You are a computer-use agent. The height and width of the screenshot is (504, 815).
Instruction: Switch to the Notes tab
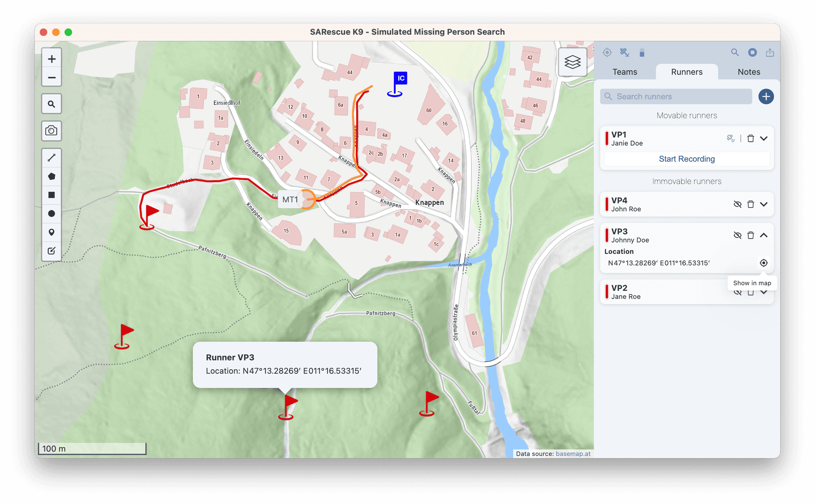(748, 72)
